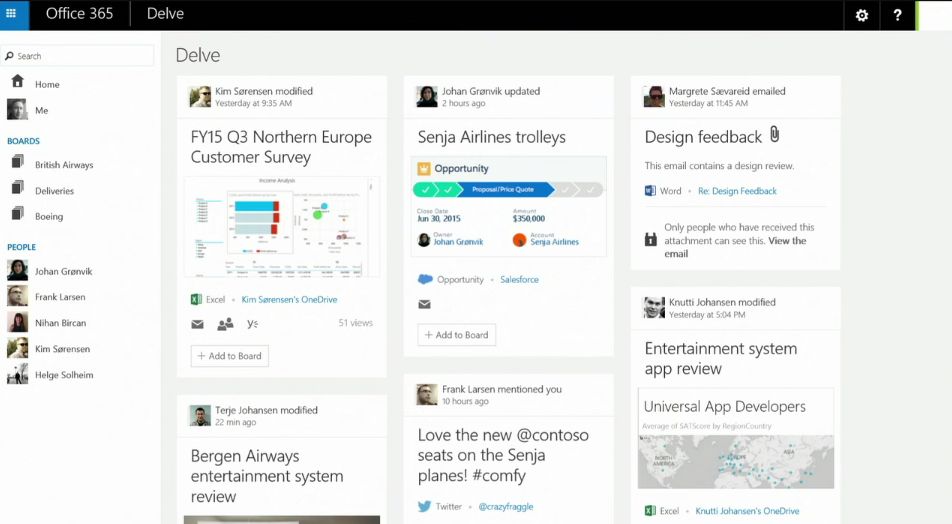This screenshot has width=952, height=524.
Task: Open the Customer Survey chart thumbnail
Action: click(282, 227)
